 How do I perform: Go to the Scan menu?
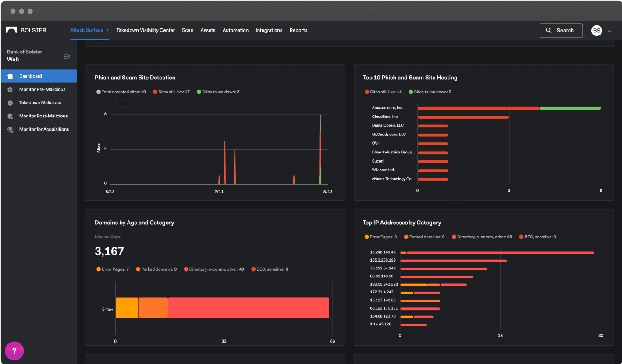(x=188, y=30)
